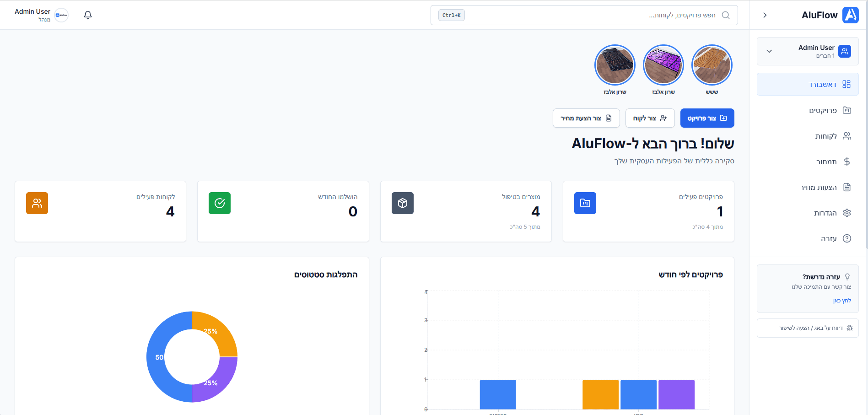The image size is (868, 415).
Task: Click the gray products box icon
Action: (x=402, y=203)
